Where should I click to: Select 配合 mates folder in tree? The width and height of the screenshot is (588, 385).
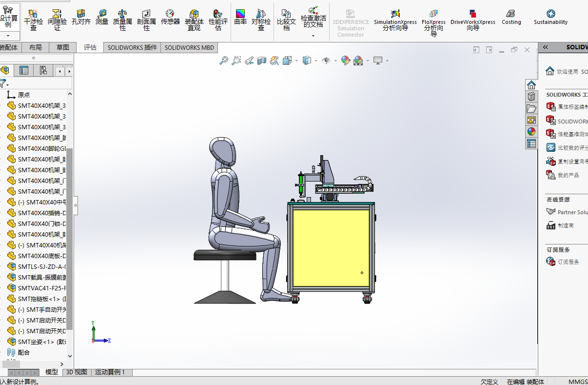coord(24,352)
